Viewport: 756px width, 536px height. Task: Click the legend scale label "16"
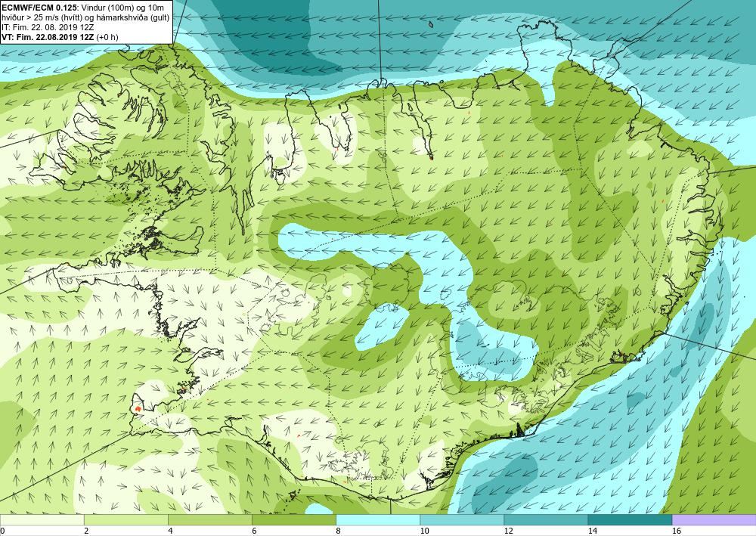coord(677,531)
